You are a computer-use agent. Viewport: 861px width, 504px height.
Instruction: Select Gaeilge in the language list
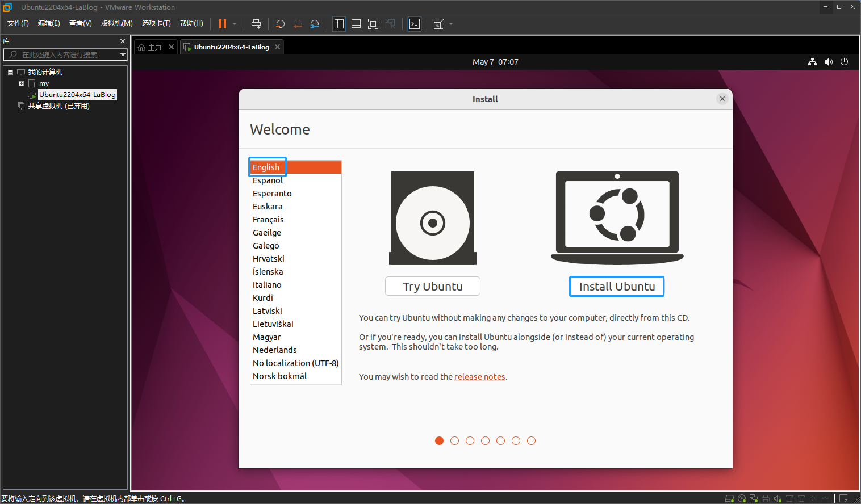tap(296, 233)
